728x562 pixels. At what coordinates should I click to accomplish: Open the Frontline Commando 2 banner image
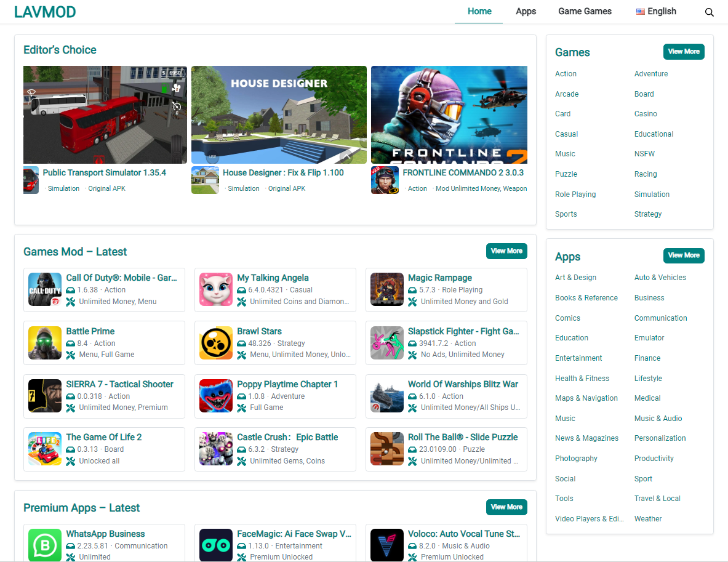(x=449, y=114)
